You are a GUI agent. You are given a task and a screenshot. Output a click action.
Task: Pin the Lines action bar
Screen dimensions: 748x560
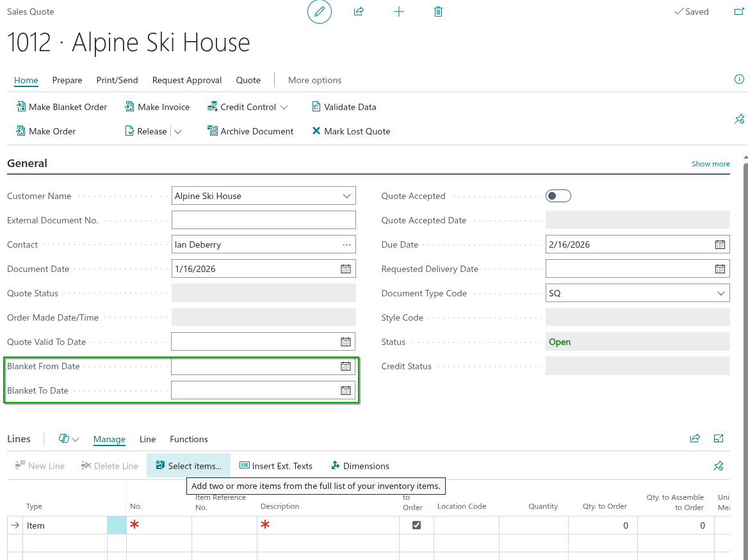[719, 466]
